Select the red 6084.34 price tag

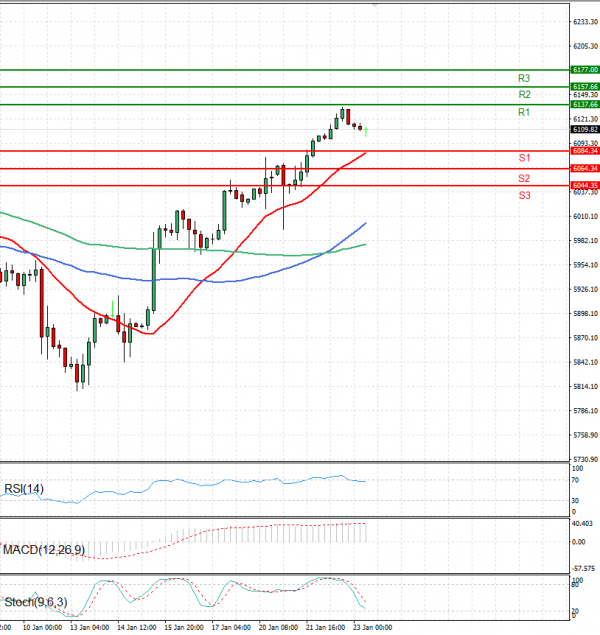click(x=585, y=151)
